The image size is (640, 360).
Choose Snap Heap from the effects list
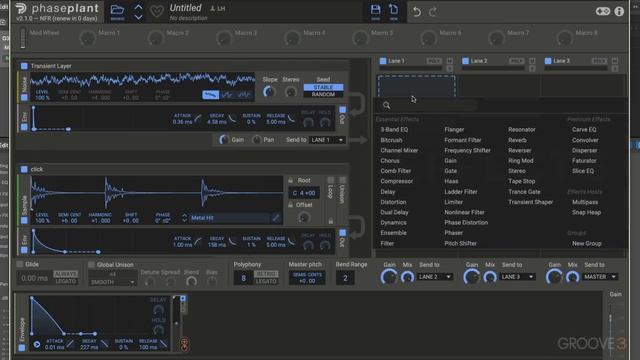[x=586, y=212]
